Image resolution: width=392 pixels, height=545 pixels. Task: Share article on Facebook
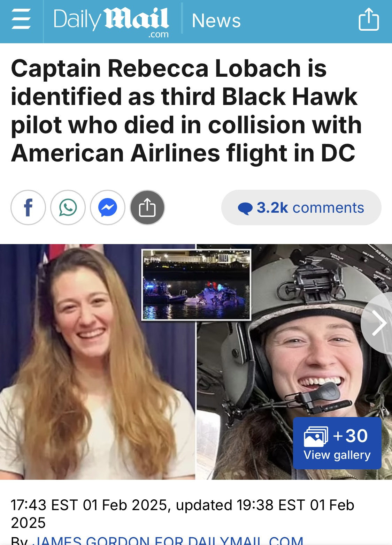[x=28, y=207]
